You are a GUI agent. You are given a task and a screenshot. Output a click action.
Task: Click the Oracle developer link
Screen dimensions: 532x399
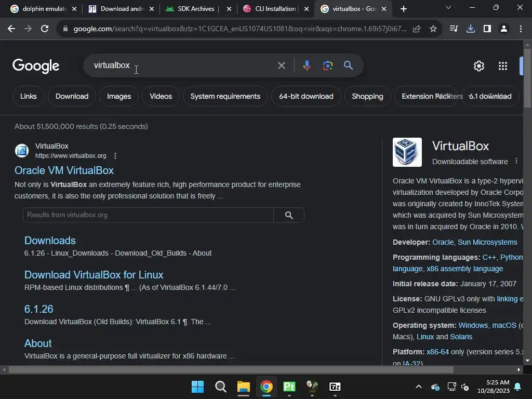tap(443, 242)
